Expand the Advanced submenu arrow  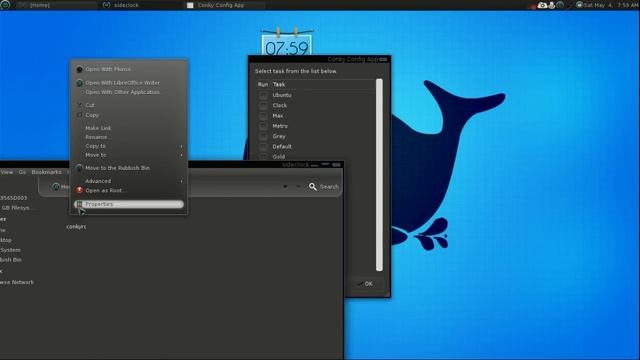point(181,181)
